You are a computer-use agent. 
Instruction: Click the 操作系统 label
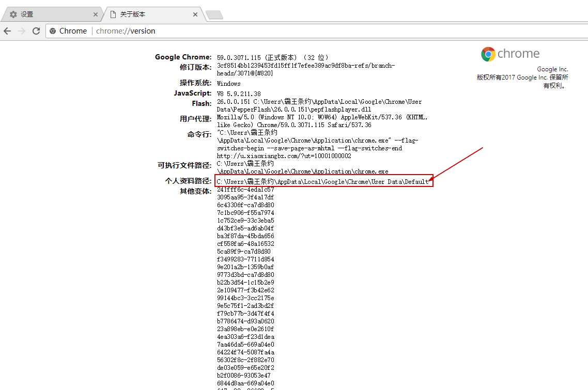pos(195,83)
